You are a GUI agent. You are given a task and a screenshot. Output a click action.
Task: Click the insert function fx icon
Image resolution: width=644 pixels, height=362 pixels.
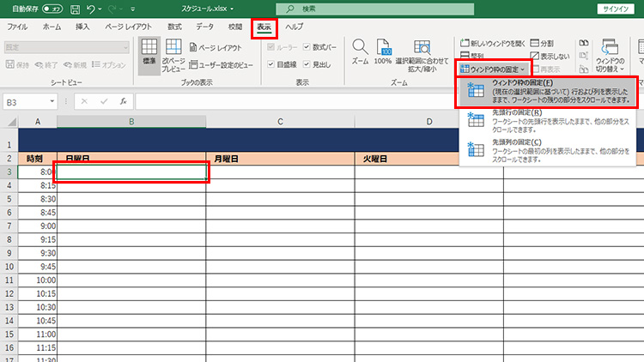(x=123, y=101)
